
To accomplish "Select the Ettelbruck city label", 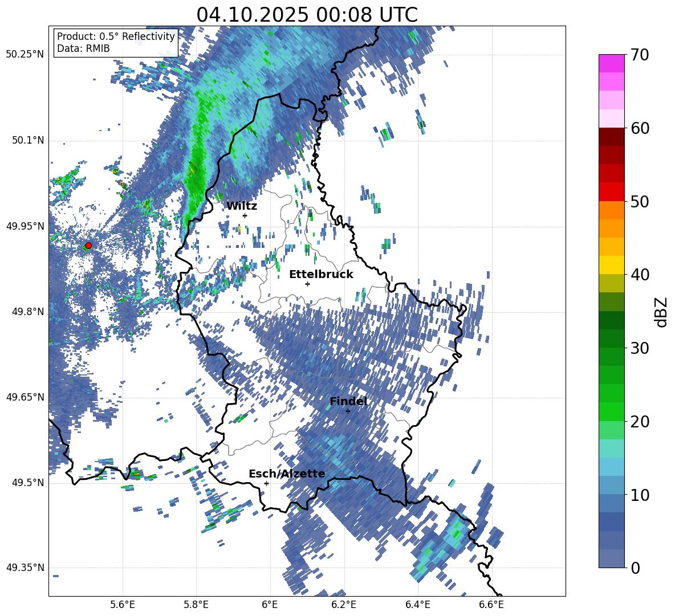I will (321, 275).
